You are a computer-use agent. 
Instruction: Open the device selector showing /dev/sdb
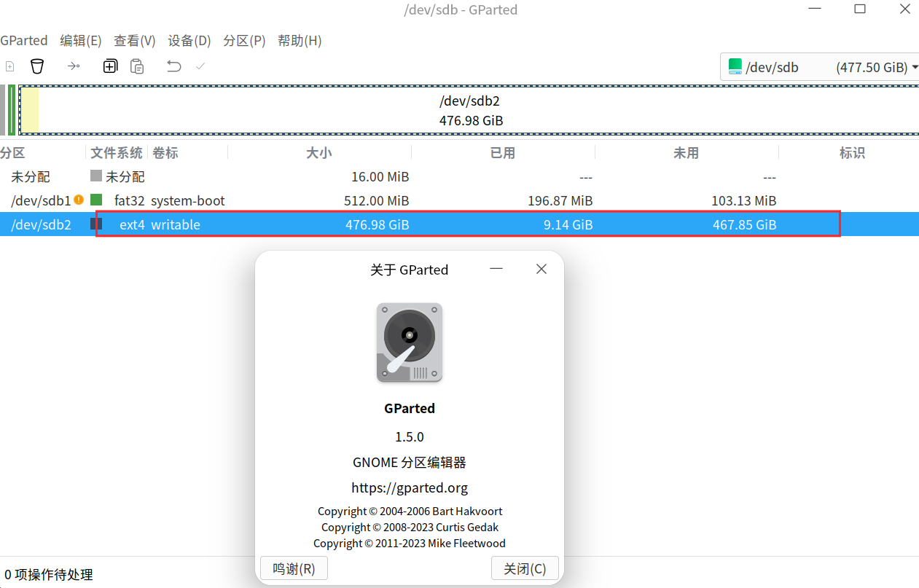(819, 68)
